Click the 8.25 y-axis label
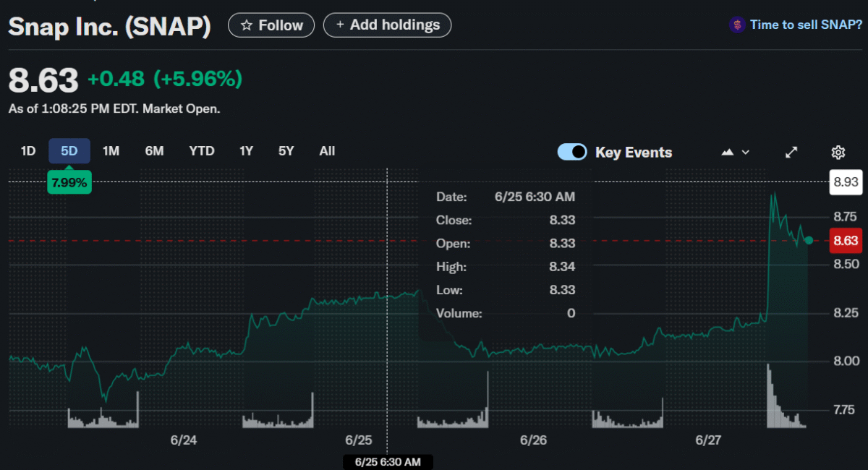 pos(846,313)
